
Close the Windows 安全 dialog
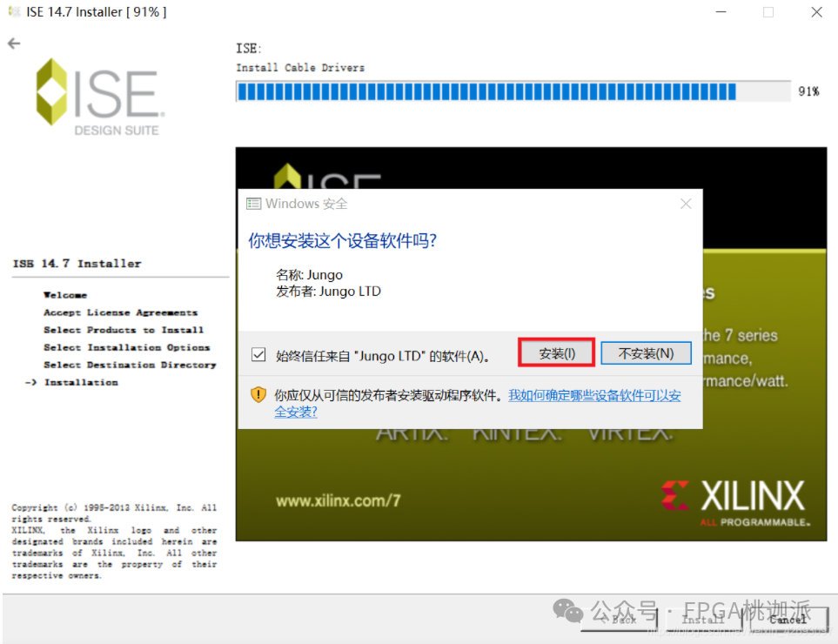685,203
